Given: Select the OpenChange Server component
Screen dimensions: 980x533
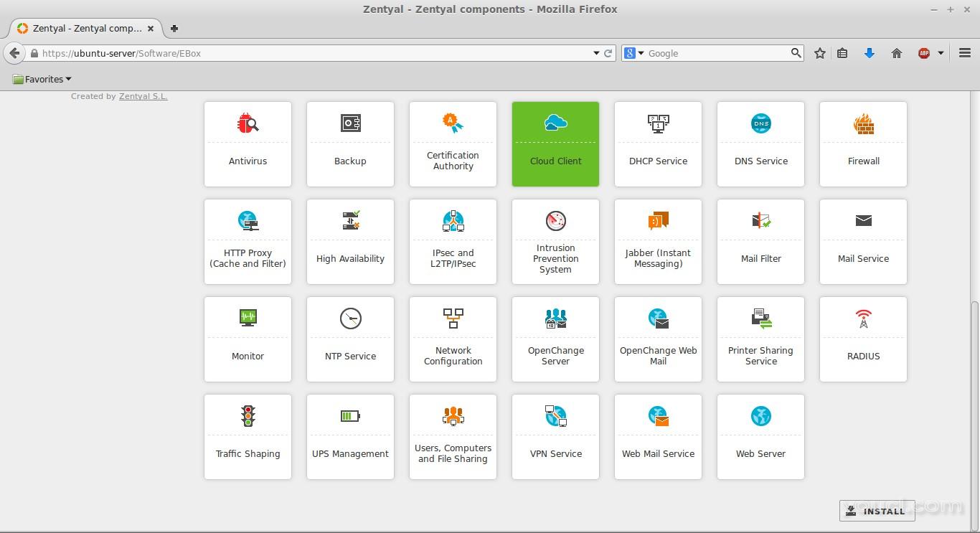Looking at the screenshot, I should click(555, 339).
